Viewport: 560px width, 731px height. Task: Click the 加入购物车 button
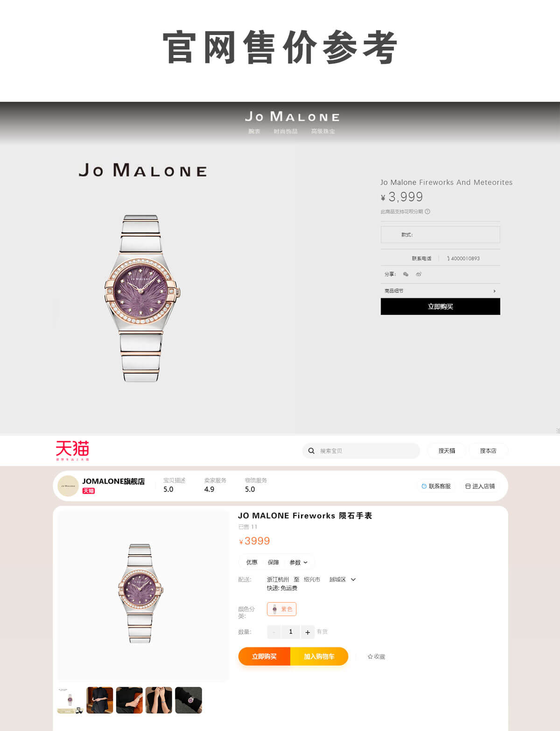click(x=319, y=656)
